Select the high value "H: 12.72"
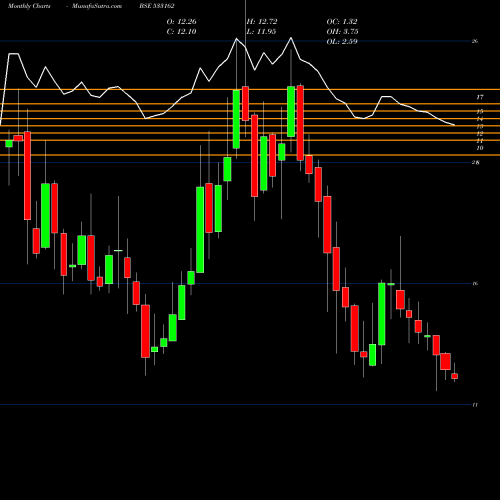Image resolution: width=500 pixels, height=500 pixels. pyautogui.click(x=262, y=22)
